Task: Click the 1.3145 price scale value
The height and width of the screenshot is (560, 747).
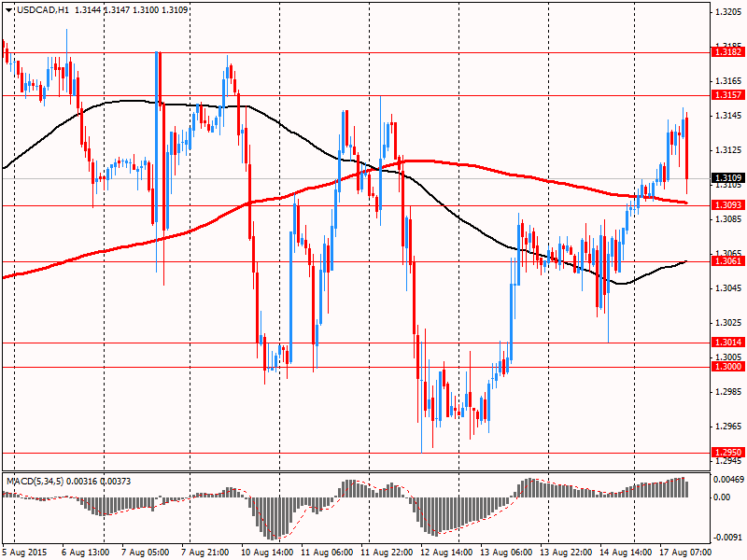Action: [x=728, y=116]
